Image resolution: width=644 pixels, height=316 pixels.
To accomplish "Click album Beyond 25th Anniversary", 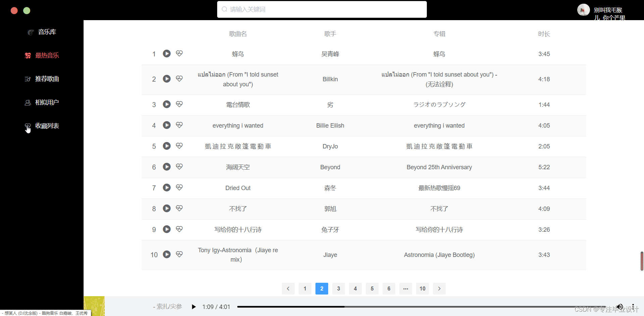I will tap(439, 167).
